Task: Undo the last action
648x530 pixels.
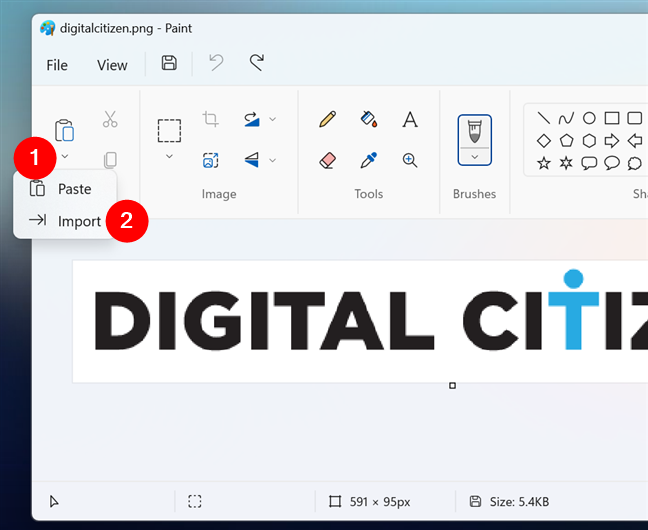Action: pos(216,63)
